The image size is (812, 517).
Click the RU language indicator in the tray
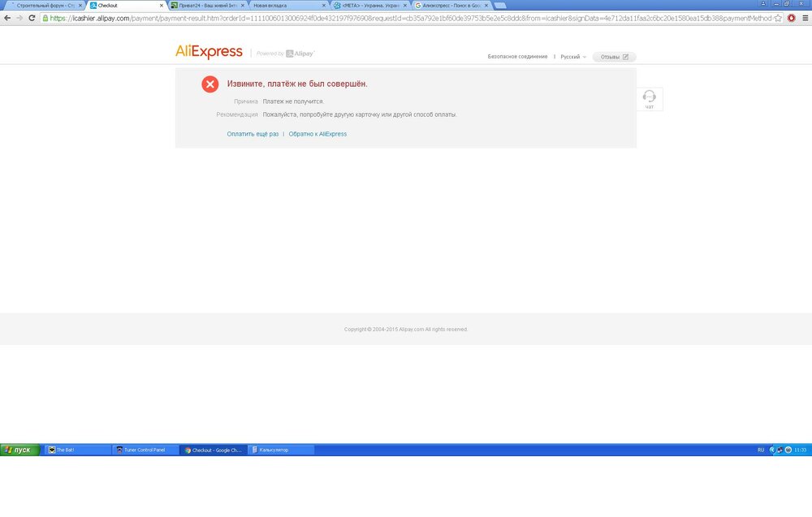761,450
